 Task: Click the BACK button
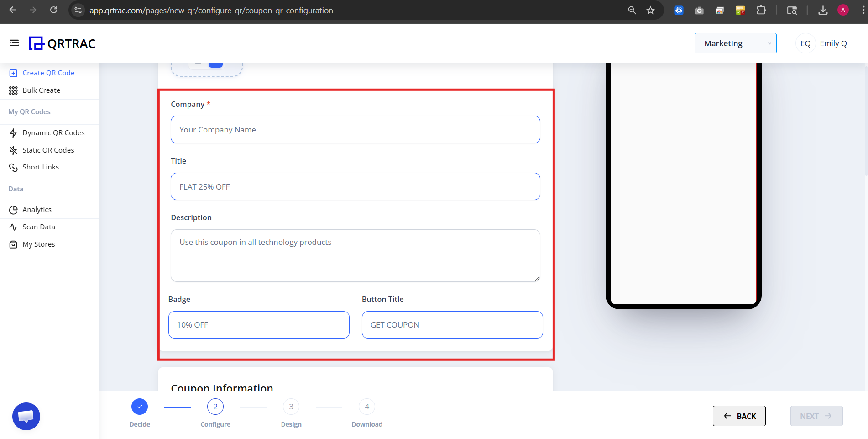[739, 416]
